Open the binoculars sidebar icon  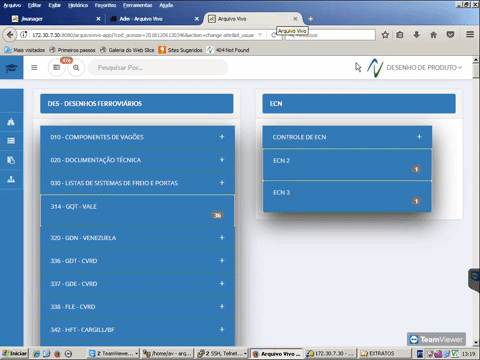coord(11,122)
